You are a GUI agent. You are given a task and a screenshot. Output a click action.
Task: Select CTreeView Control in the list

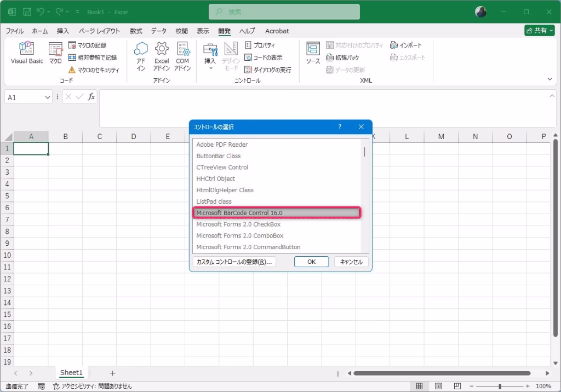[x=277, y=168]
